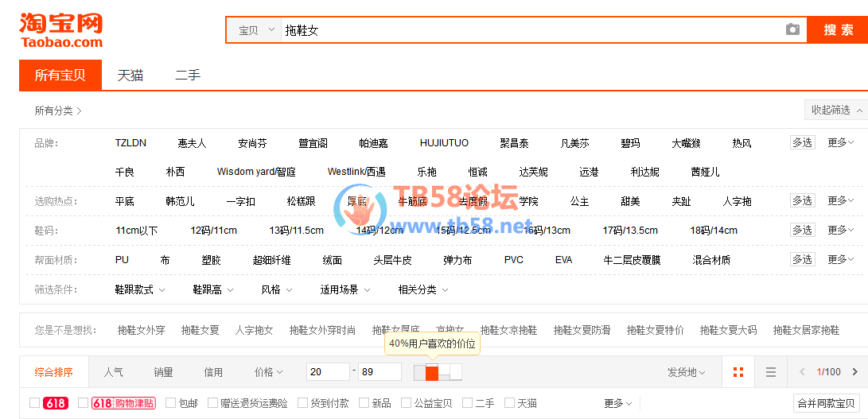Collapse filters with 收起筛选
This screenshot has width=868, height=419.
click(x=836, y=111)
